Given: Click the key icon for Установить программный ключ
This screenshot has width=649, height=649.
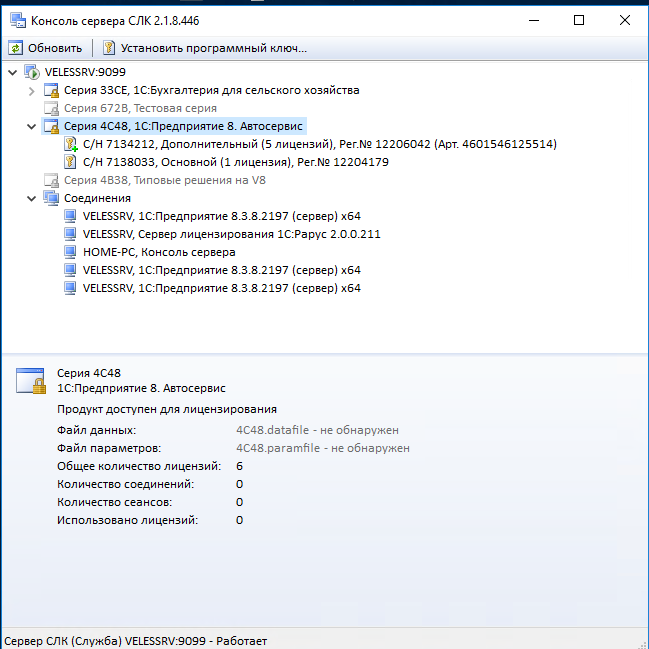Looking at the screenshot, I should tap(109, 48).
